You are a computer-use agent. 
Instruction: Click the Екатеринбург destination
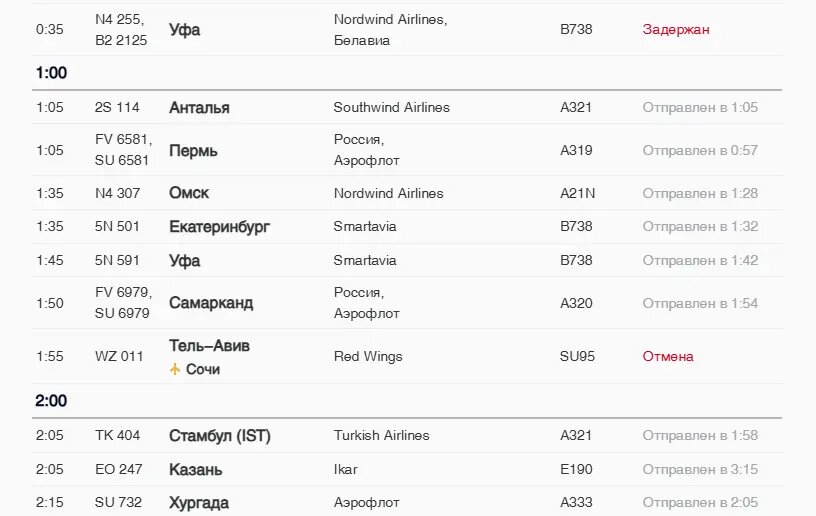(x=219, y=226)
